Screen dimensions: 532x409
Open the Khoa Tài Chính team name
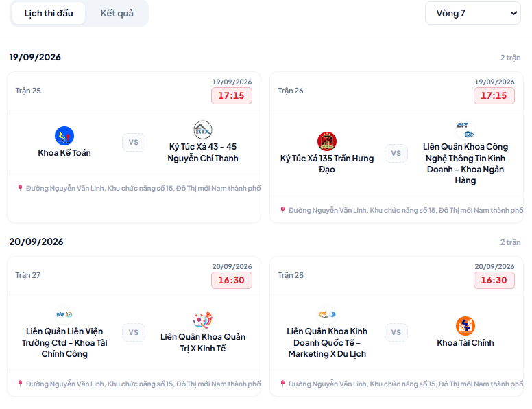point(465,342)
